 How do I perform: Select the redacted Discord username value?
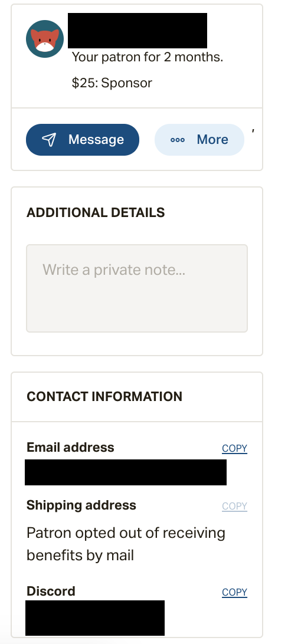(95, 617)
